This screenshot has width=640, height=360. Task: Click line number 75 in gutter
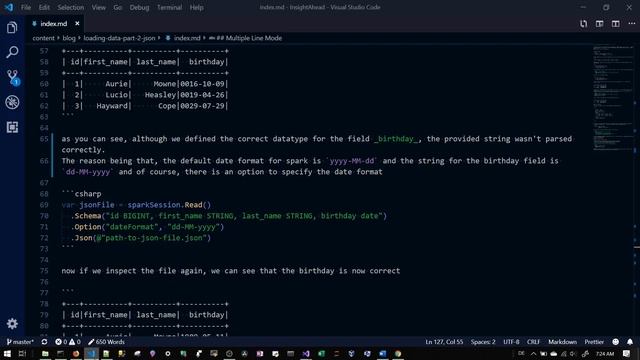pos(44,271)
